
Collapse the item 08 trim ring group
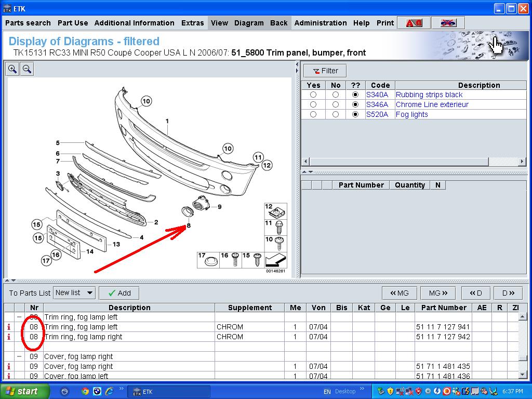[x=19, y=317]
